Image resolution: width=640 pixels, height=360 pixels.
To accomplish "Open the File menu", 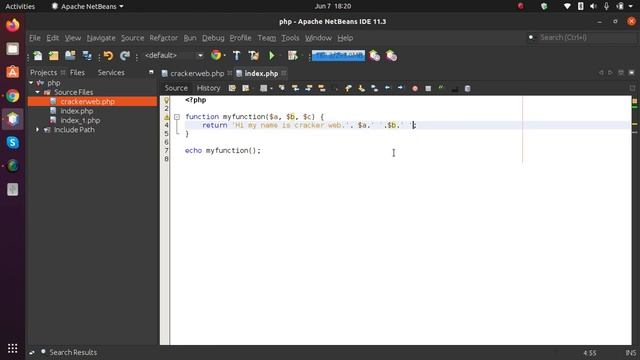I will point(35,38).
